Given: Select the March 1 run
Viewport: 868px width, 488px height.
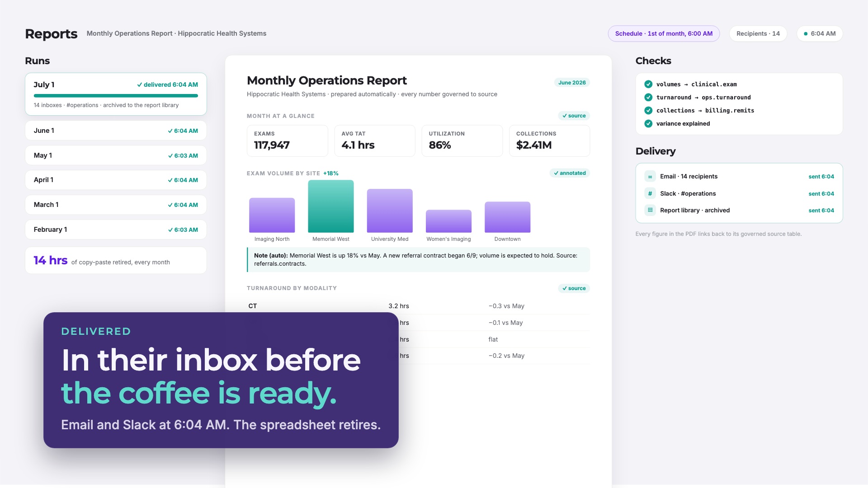Looking at the screenshot, I should [x=116, y=205].
